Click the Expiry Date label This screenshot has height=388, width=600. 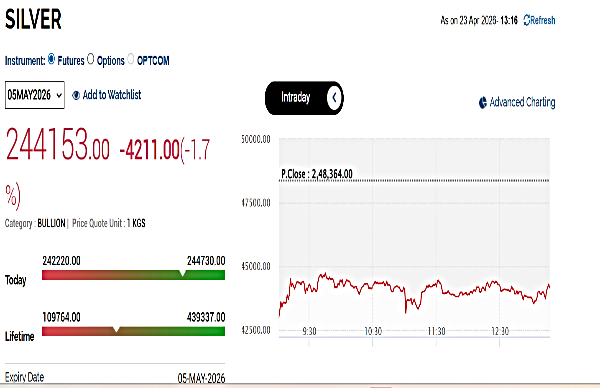pos(24,377)
